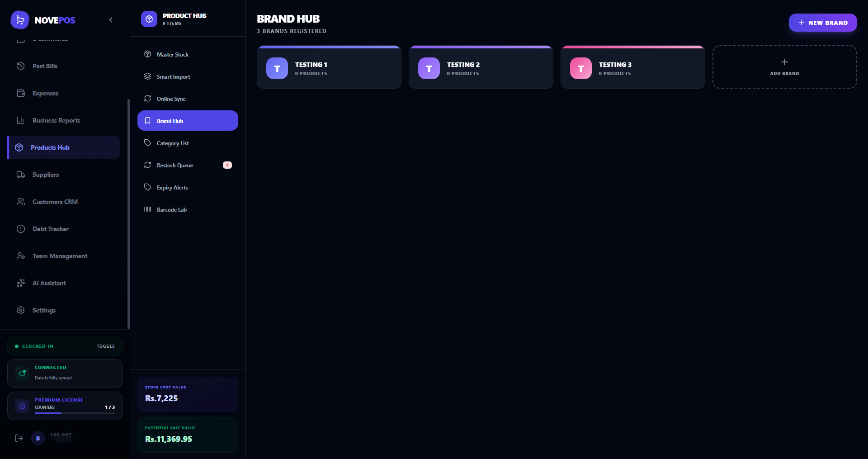Screen dimensions: 868x459
Task: Open Online Sync refresh icon
Action: 147,99
